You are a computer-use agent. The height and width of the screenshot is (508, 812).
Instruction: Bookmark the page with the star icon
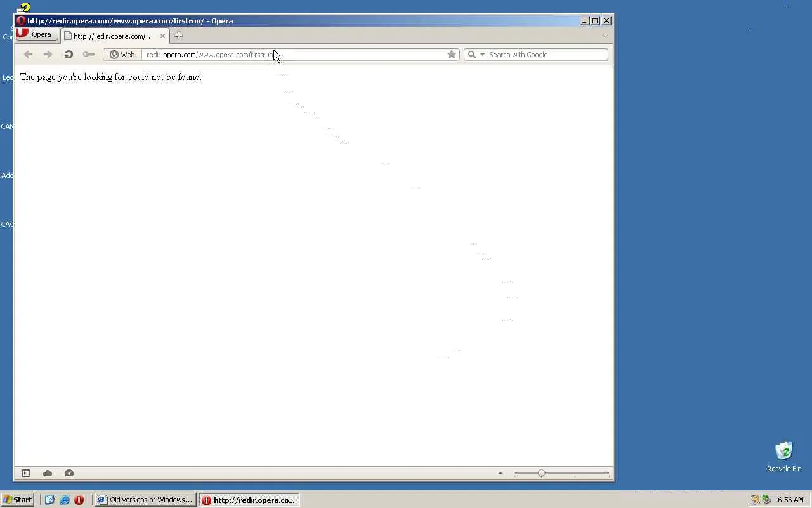point(452,55)
